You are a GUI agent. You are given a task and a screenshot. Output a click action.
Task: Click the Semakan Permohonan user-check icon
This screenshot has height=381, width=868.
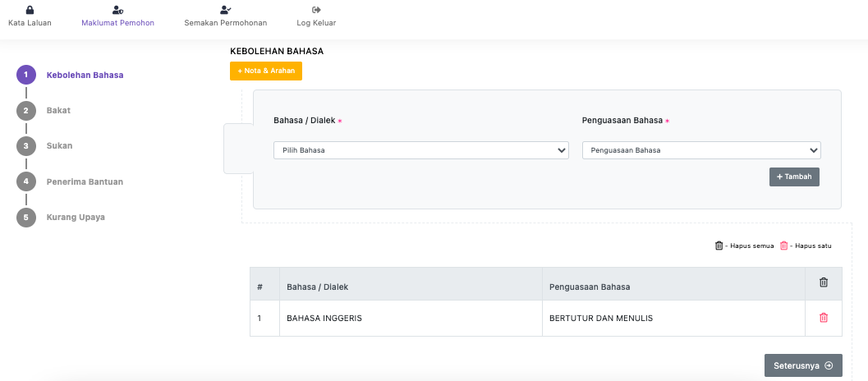click(x=226, y=10)
